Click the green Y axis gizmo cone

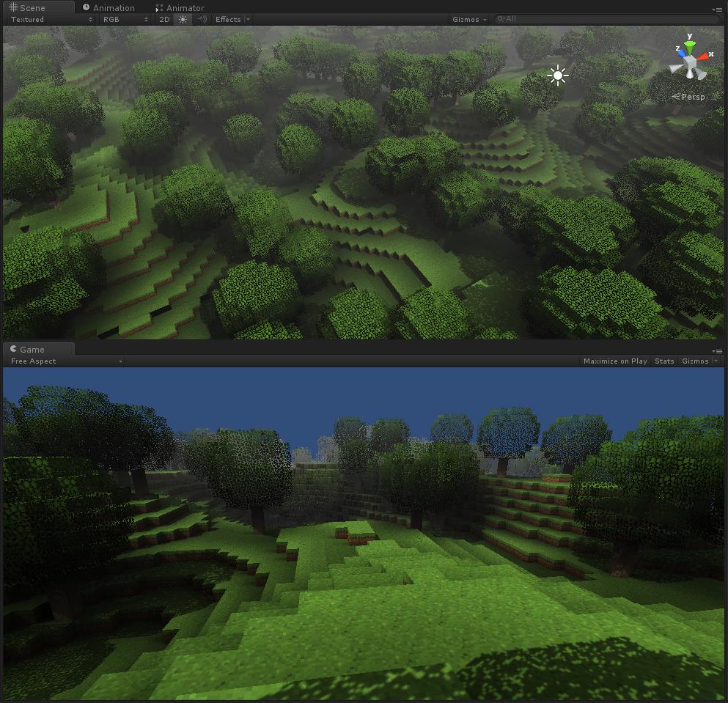click(x=691, y=46)
